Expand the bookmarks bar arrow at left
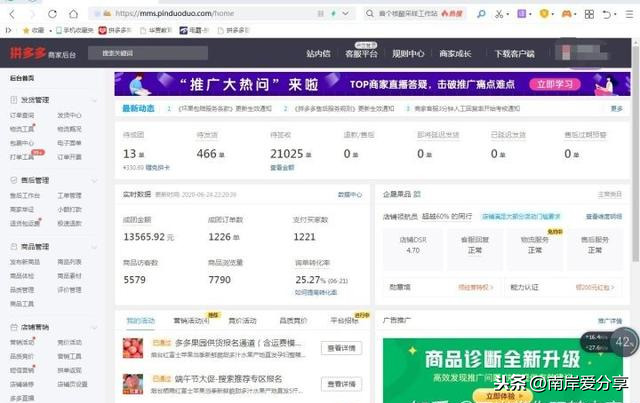This screenshot has width=640, height=403. pyautogui.click(x=8, y=30)
